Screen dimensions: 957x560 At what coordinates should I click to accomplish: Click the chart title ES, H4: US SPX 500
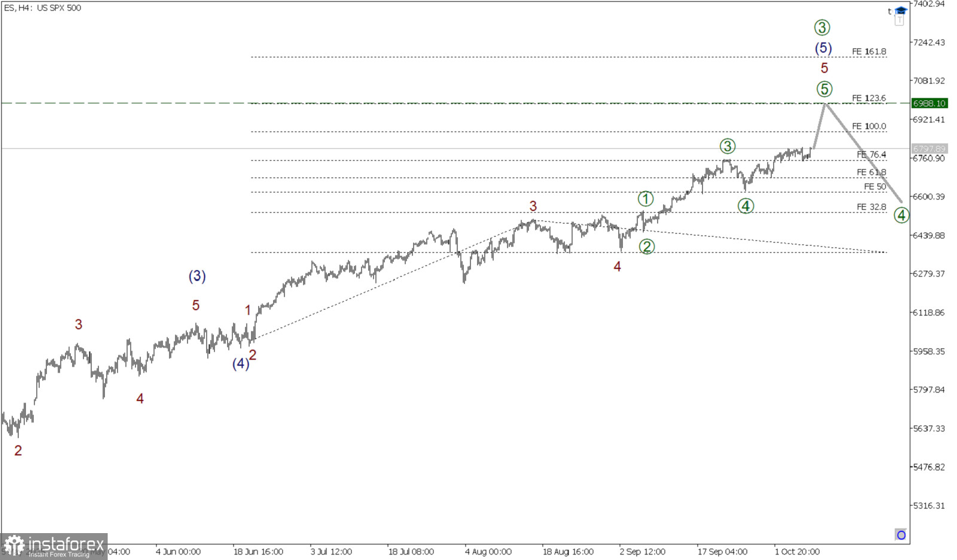pos(42,8)
